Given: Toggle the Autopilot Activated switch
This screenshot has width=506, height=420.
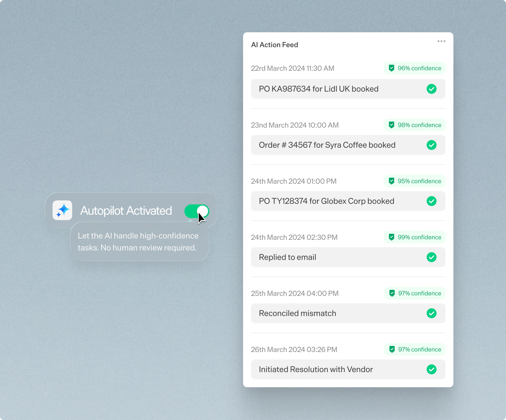Looking at the screenshot, I should click(197, 211).
